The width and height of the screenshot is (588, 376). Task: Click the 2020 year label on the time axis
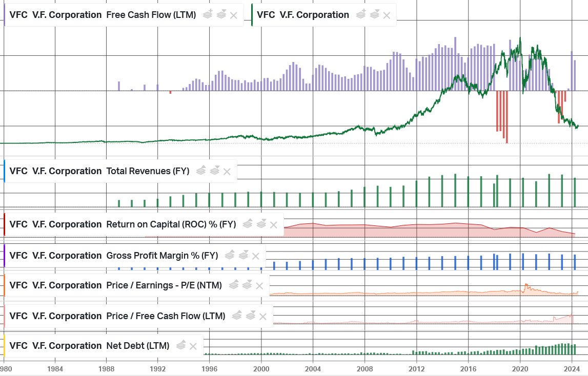520,369
